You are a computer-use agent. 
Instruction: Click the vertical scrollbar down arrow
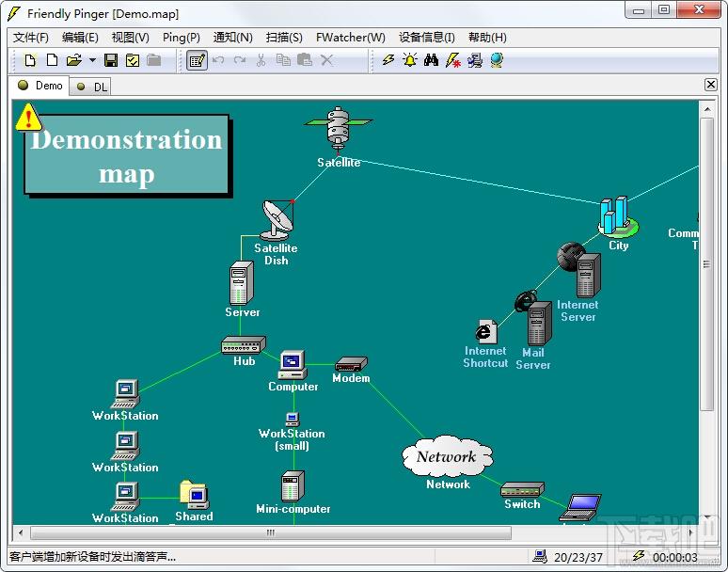[707, 517]
